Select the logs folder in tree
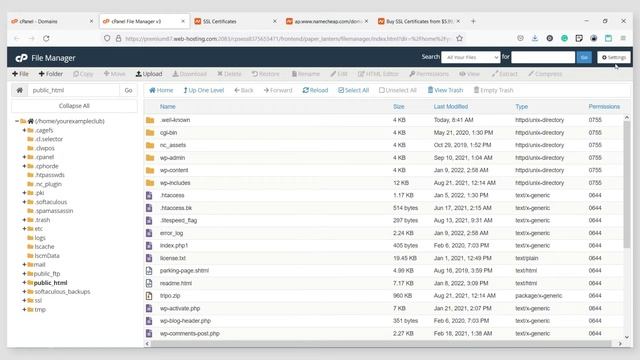The width and height of the screenshot is (640, 360). (x=40, y=238)
